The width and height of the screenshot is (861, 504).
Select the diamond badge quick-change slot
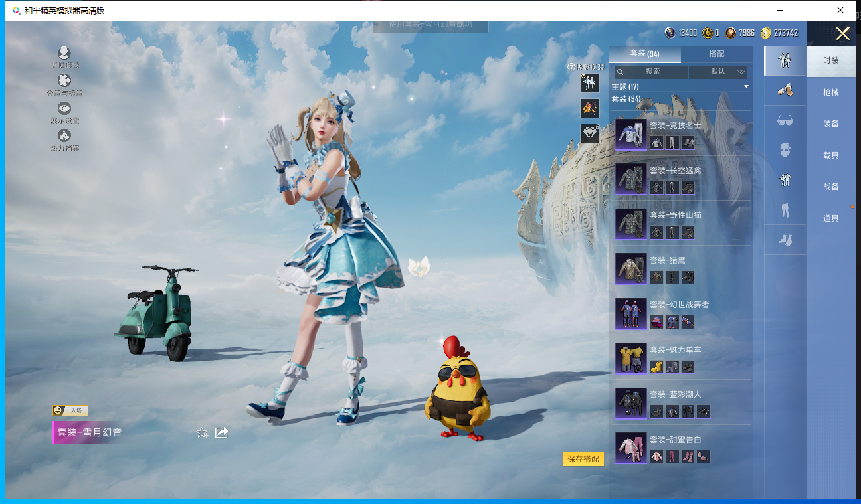(x=590, y=133)
